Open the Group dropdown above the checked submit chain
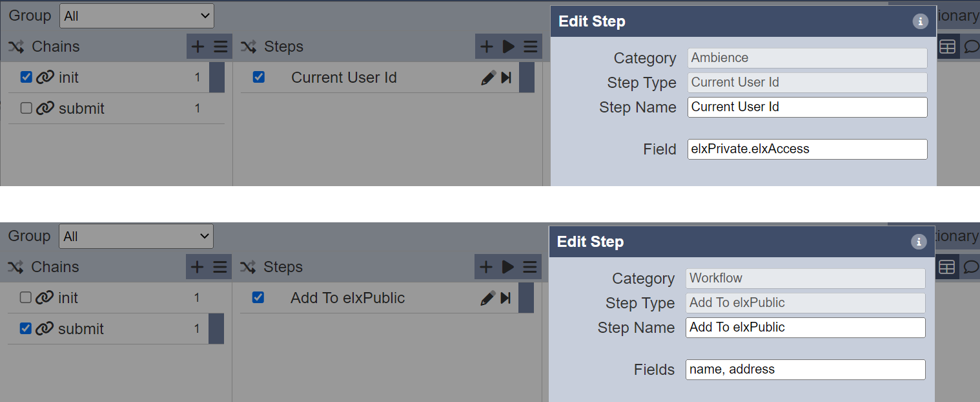Viewport: 980px width, 402px height. click(136, 236)
